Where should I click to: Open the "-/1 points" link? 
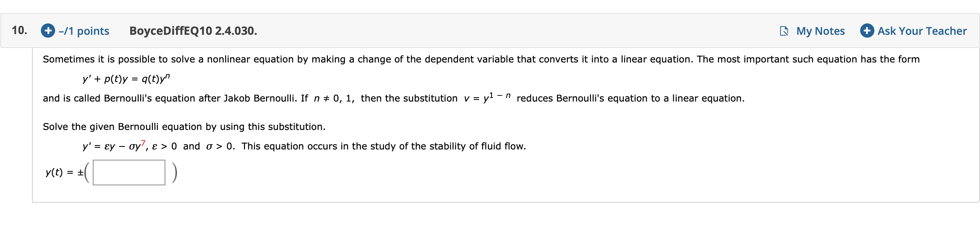[84, 31]
